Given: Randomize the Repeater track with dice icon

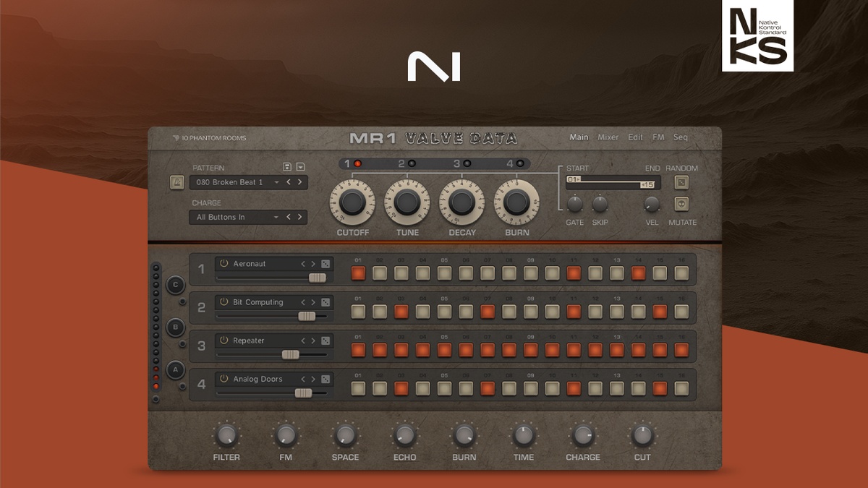Looking at the screenshot, I should point(325,341).
